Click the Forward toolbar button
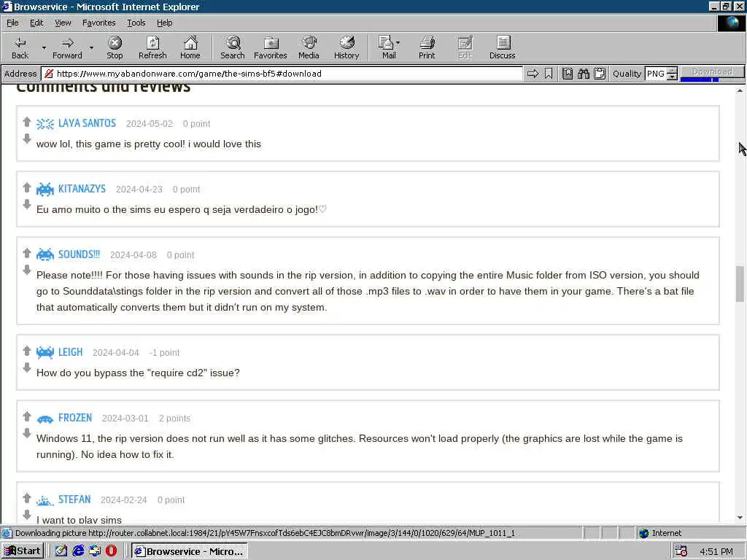The image size is (747, 560). pos(67,47)
